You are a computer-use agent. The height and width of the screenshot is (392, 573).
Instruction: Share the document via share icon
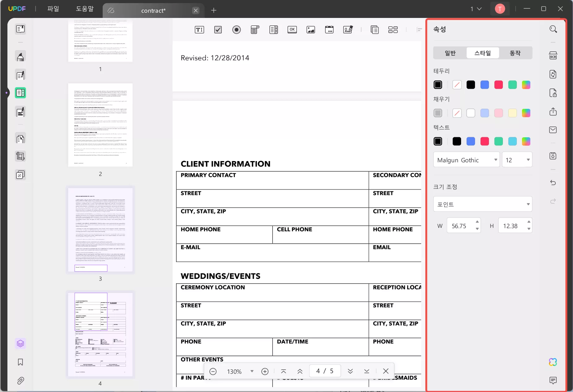pyautogui.click(x=553, y=111)
